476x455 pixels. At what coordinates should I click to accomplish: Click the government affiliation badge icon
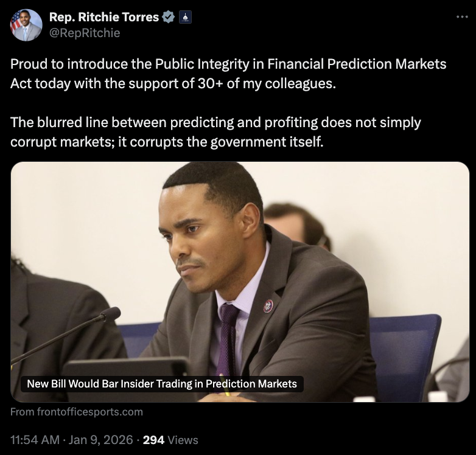[x=186, y=18]
